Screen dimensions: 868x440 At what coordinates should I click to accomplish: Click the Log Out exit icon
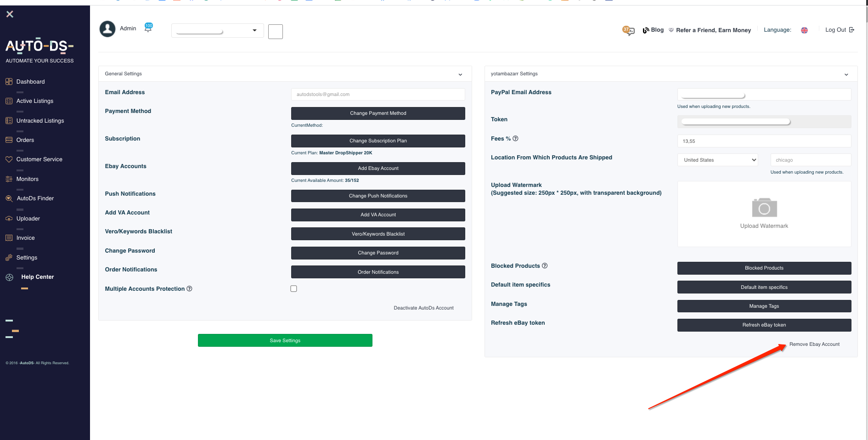[852, 30]
